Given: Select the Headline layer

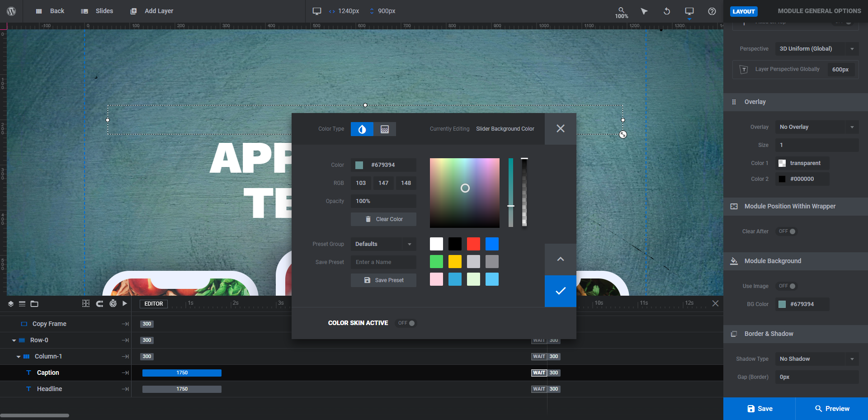Looking at the screenshot, I should [50, 389].
